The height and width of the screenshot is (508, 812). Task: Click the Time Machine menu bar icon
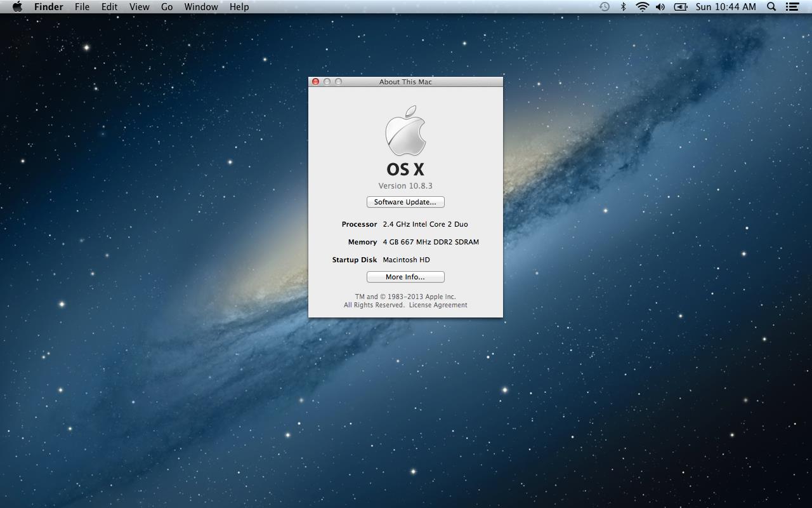coord(605,7)
